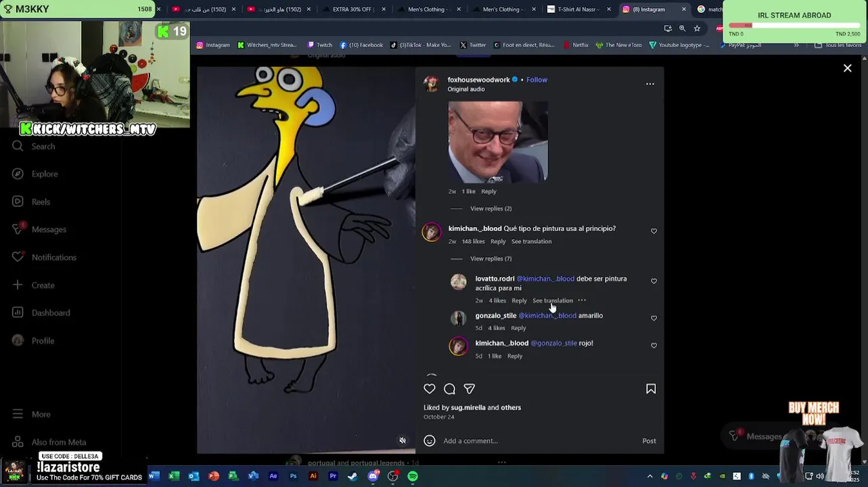Click Original audio link
The width and height of the screenshot is (868, 487).
pos(466,89)
